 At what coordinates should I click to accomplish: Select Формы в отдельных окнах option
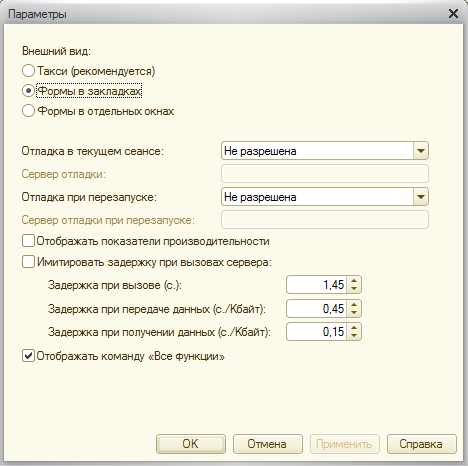click(28, 111)
